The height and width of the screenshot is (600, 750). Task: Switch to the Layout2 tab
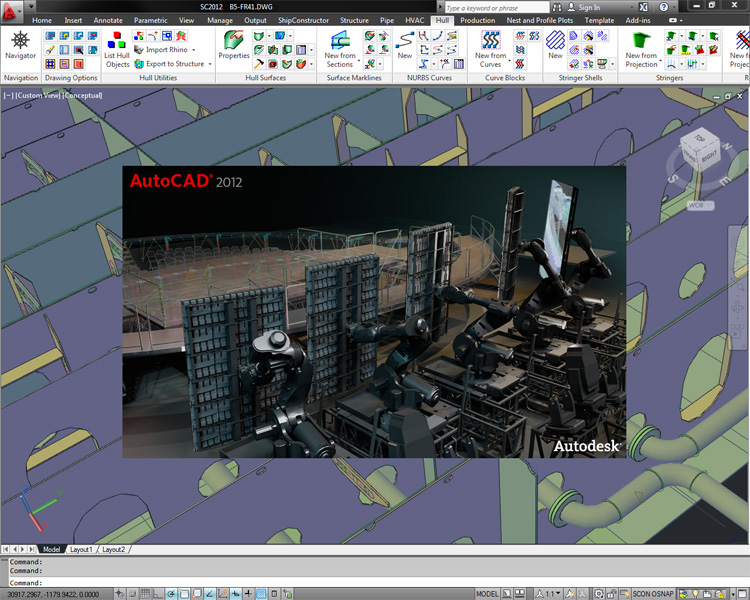click(113, 549)
